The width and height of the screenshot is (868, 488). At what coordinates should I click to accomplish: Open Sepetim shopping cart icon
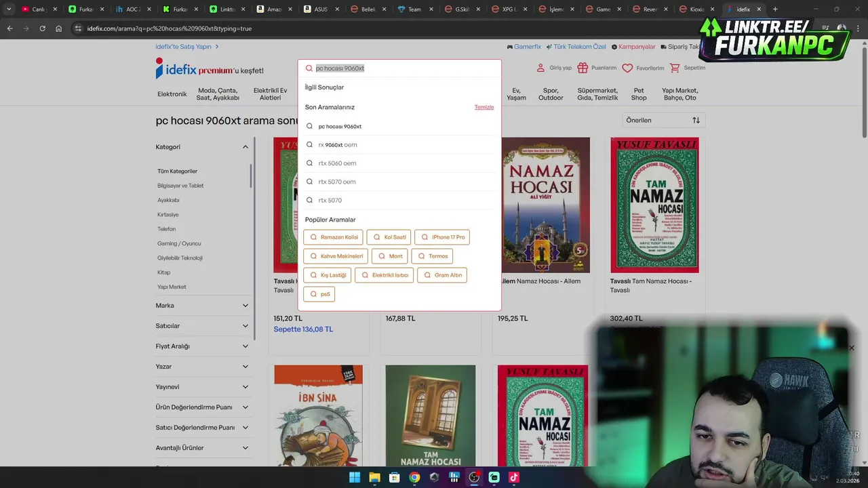point(675,68)
